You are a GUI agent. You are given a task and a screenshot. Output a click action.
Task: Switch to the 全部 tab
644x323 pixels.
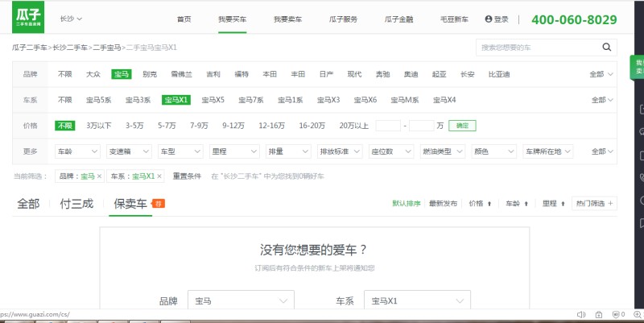point(28,204)
